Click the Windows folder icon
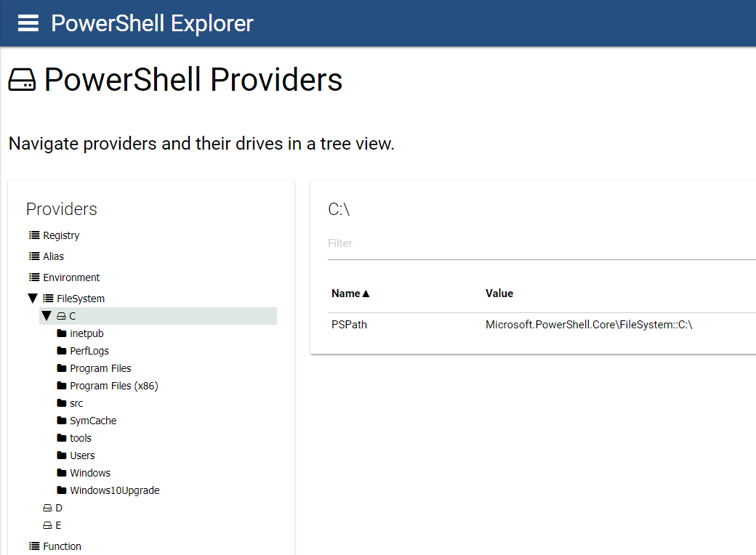 click(62, 473)
